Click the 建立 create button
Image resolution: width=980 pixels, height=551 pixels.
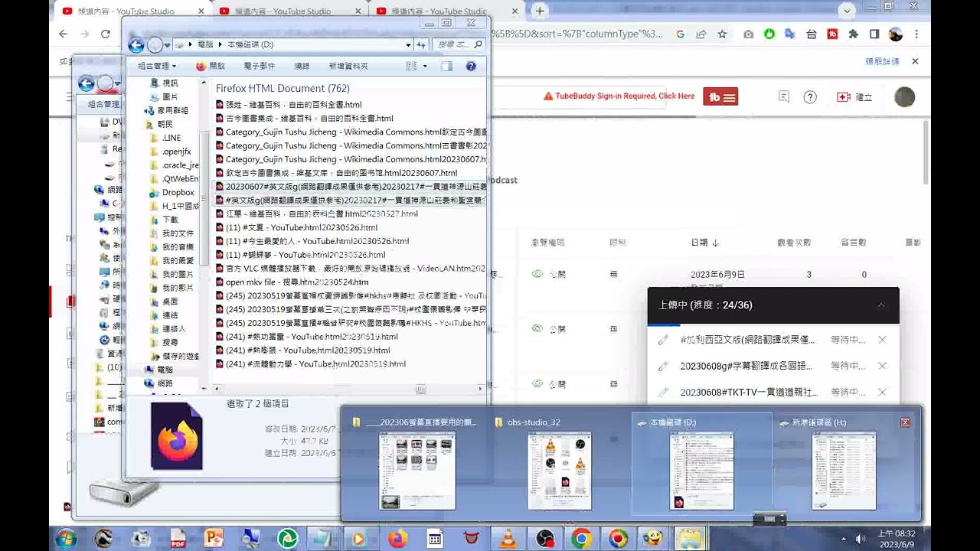[855, 97]
